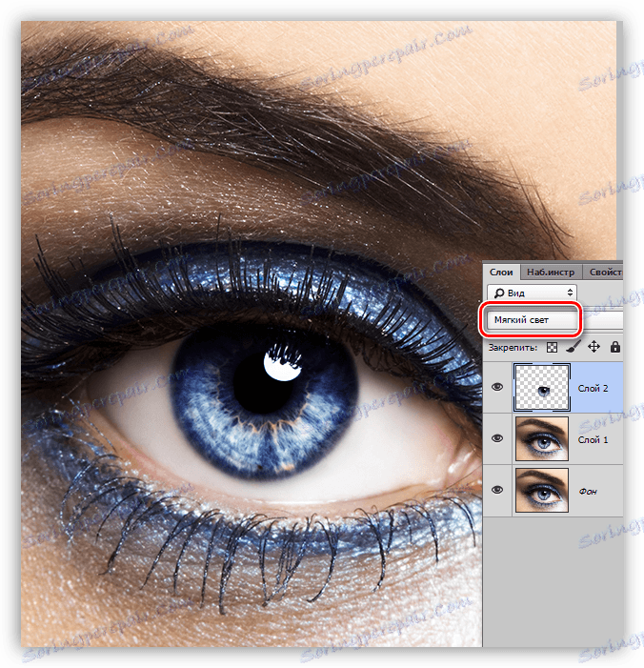Open the Наб.инстр tab

click(x=551, y=272)
